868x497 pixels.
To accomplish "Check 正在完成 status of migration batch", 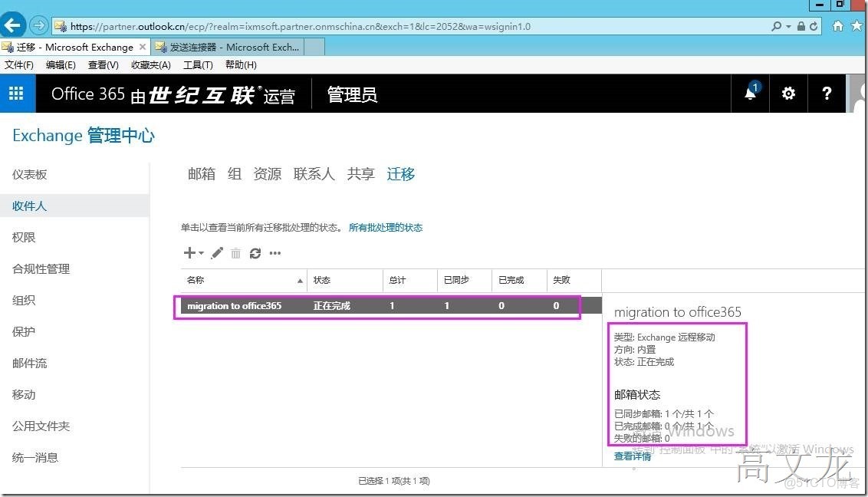I will coord(333,305).
